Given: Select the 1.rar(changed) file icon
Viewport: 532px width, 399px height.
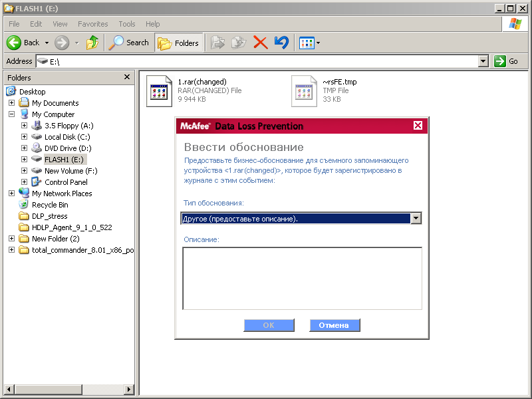Looking at the screenshot, I should click(159, 91).
